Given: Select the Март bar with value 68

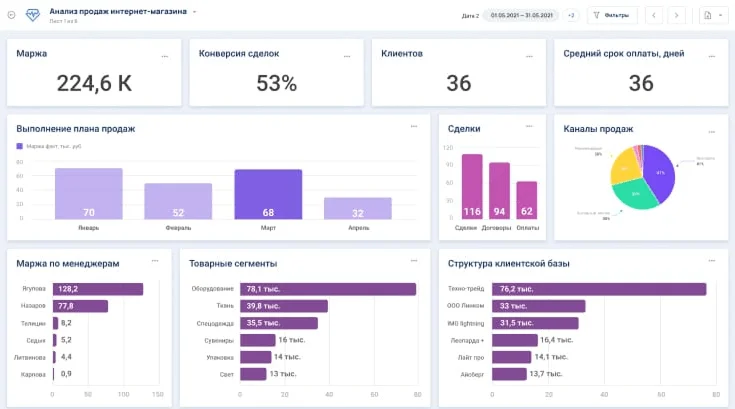Looking at the screenshot, I should 268,194.
